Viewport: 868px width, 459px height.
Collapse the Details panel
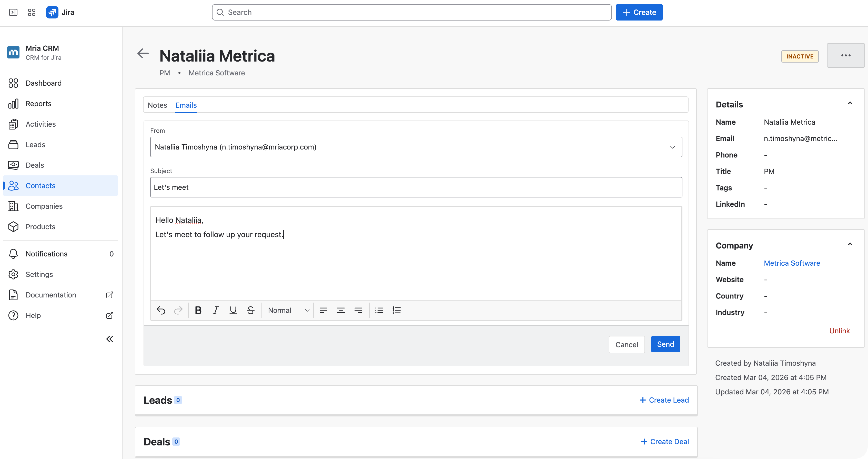[x=850, y=103]
